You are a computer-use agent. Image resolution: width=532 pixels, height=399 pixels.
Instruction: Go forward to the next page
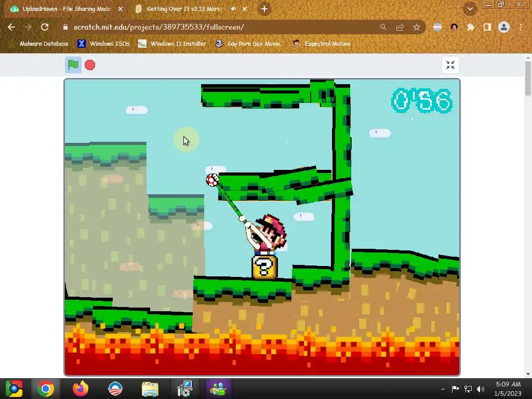[x=28, y=27]
